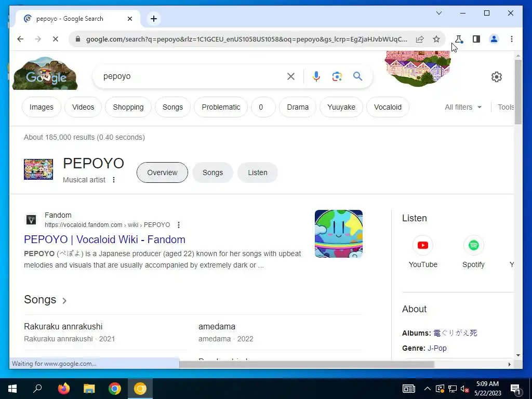The height and width of the screenshot is (399, 532).
Task: Open Windows taskbar search
Action: [x=37, y=389]
